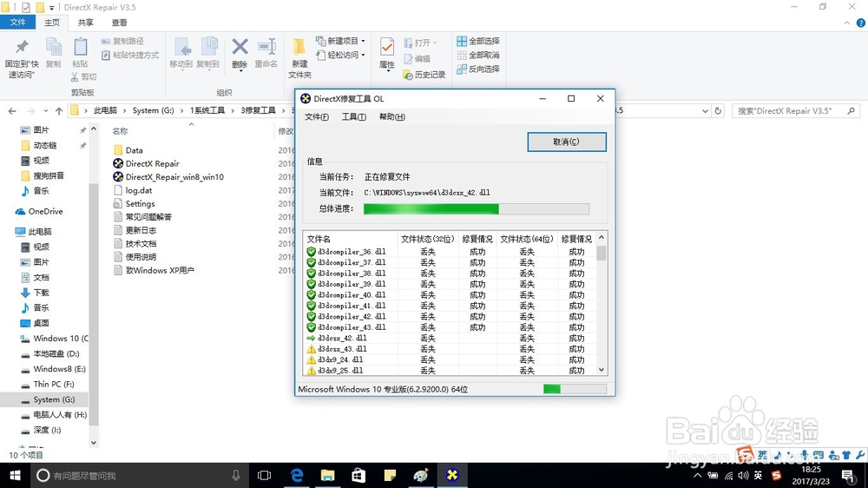The height and width of the screenshot is (488, 868).
Task: Create a New folder from ribbon
Action: (x=299, y=58)
